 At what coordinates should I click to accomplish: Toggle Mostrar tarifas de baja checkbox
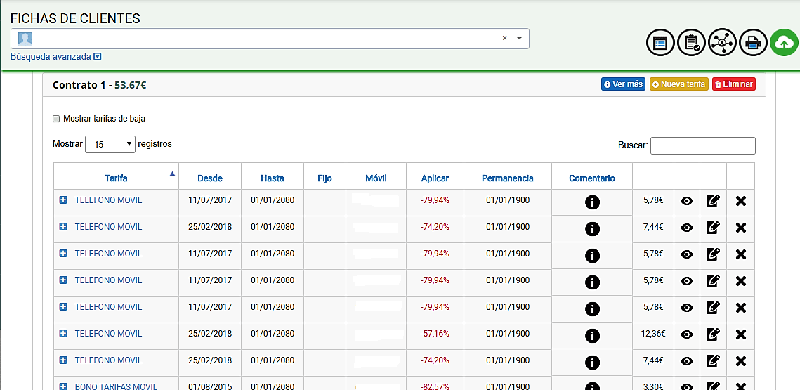[x=56, y=119]
